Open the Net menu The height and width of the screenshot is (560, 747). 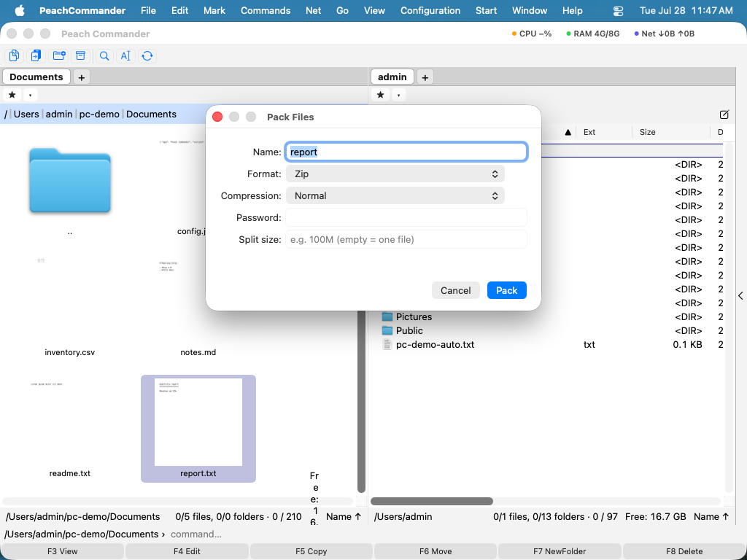pyautogui.click(x=313, y=10)
